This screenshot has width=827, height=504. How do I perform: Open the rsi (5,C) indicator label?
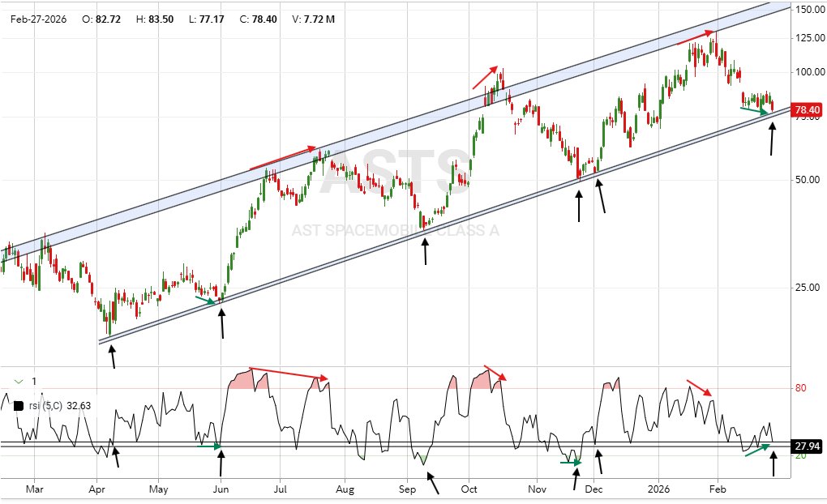(x=53, y=405)
